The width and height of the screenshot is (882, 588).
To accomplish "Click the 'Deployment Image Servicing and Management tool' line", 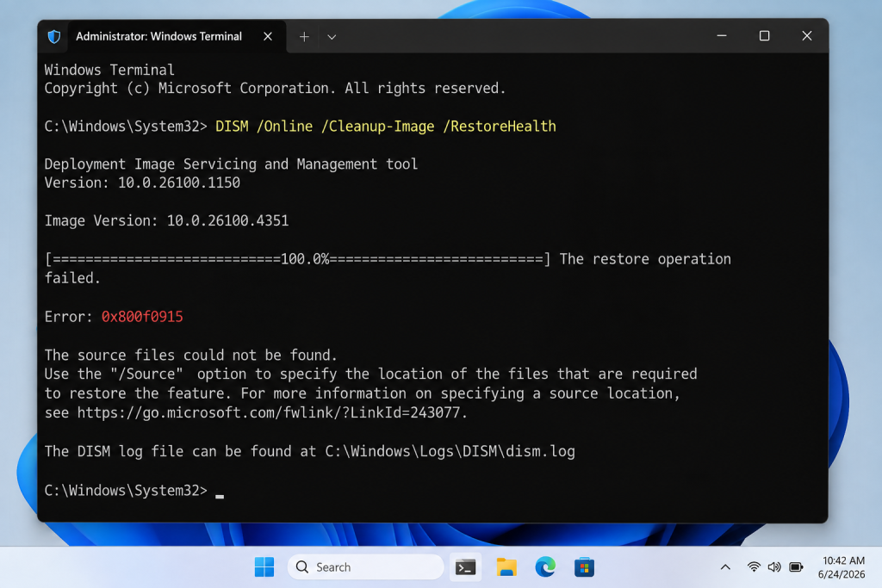I will pos(231,164).
